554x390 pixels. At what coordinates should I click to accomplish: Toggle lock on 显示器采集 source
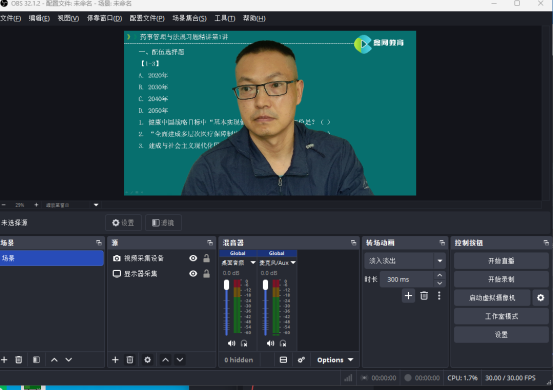(206, 274)
